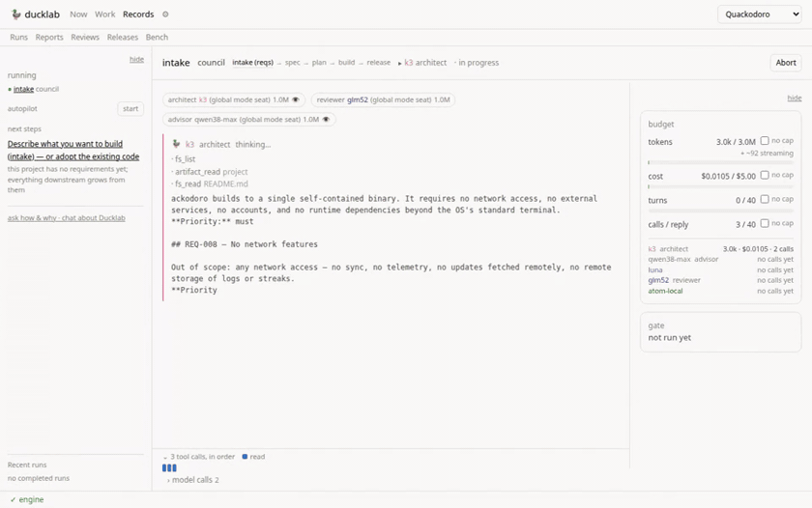
Task: Click the engine status label
Action: pos(31,499)
